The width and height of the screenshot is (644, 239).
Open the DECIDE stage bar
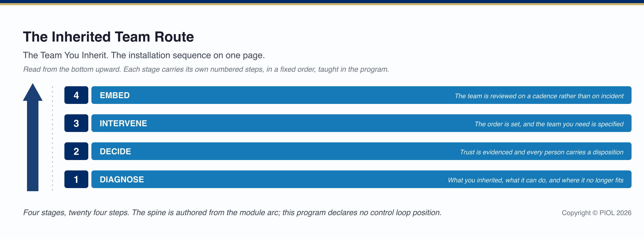pyautogui.click(x=361, y=151)
